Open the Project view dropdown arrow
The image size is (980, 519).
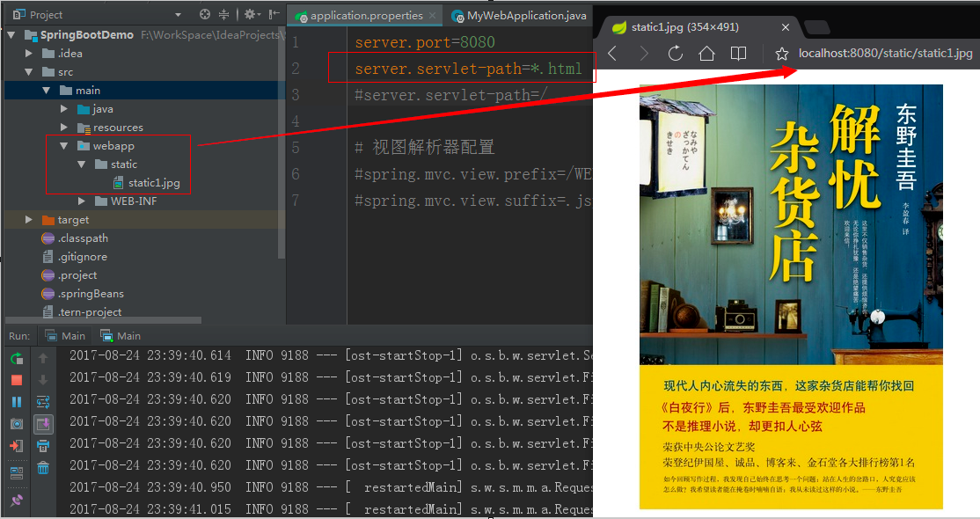[x=178, y=14]
